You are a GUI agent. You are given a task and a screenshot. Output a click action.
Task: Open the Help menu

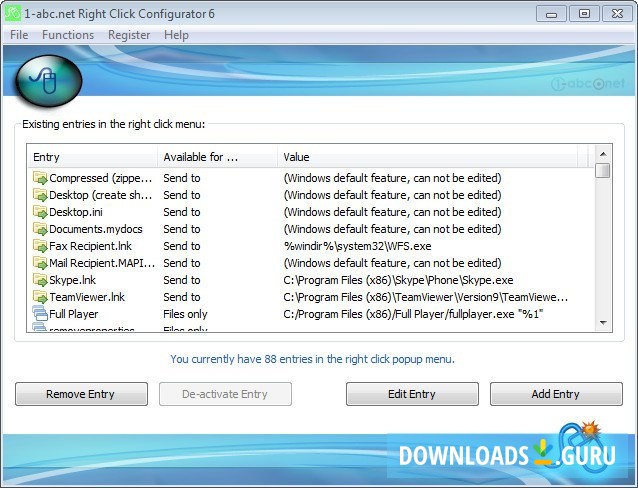click(176, 35)
